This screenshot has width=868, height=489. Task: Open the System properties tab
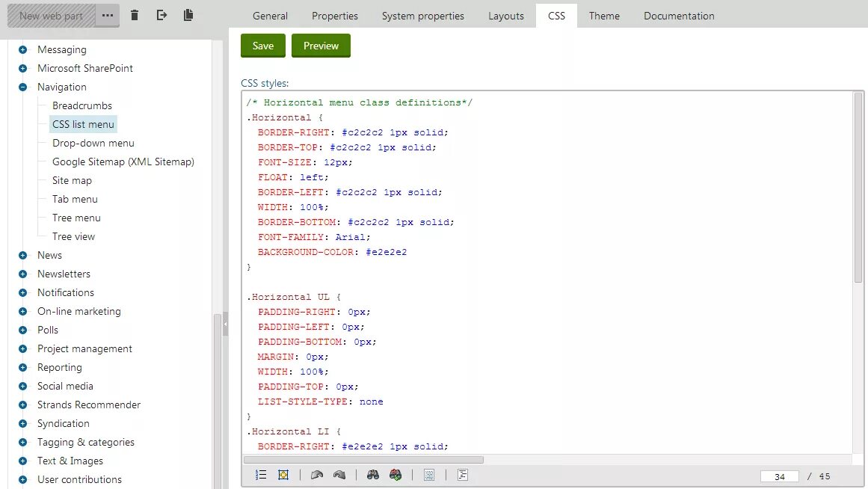[x=423, y=16]
